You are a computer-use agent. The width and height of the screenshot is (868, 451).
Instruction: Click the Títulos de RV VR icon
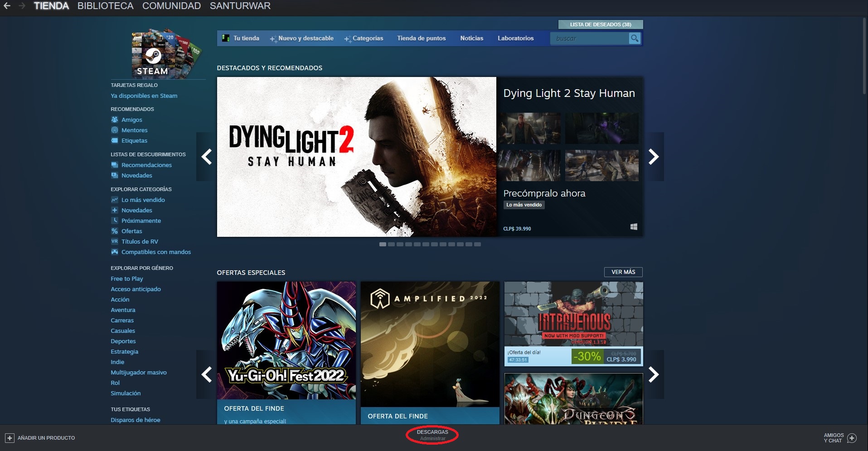click(x=115, y=241)
